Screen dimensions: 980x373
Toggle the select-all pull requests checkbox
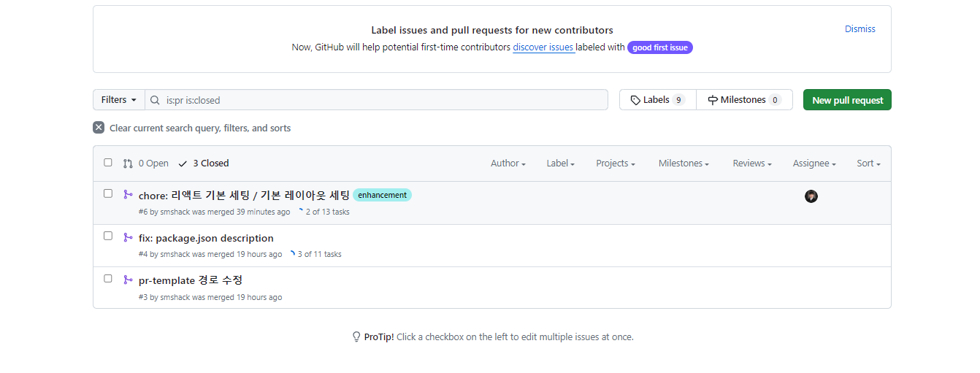coord(108,163)
